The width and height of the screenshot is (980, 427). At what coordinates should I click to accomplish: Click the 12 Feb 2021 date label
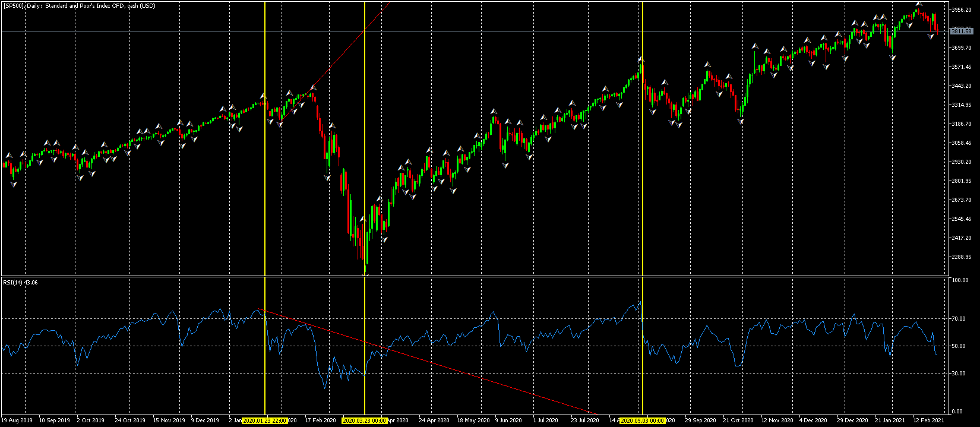coord(928,420)
